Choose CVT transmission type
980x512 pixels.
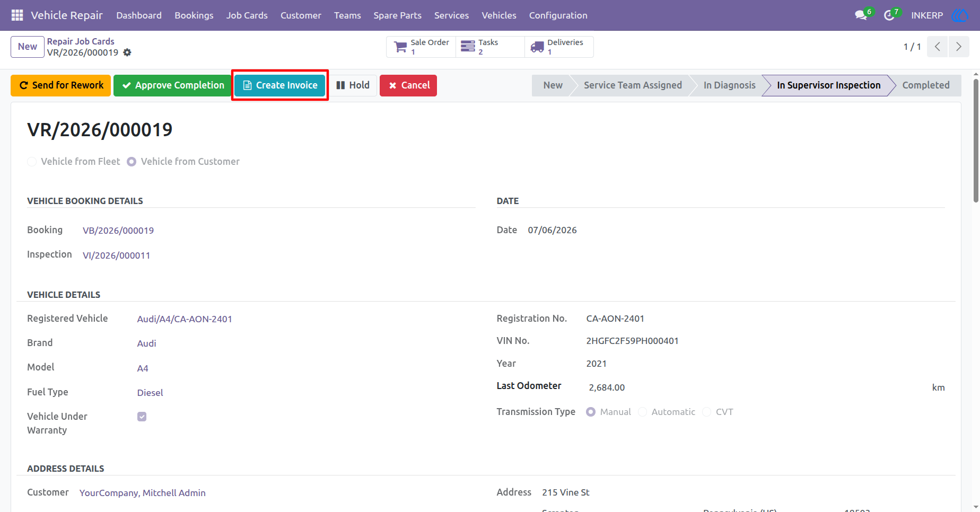pyautogui.click(x=706, y=412)
